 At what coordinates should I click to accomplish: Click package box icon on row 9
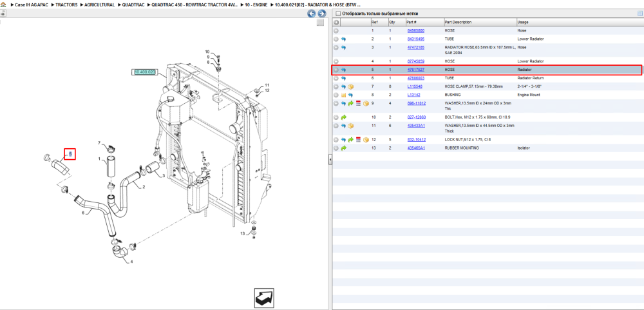click(x=366, y=104)
